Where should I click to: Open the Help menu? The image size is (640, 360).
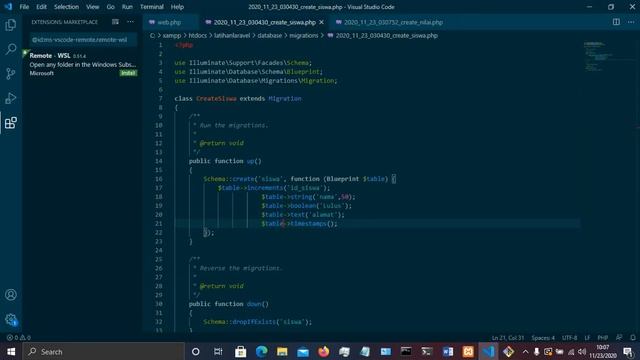pos(177,7)
